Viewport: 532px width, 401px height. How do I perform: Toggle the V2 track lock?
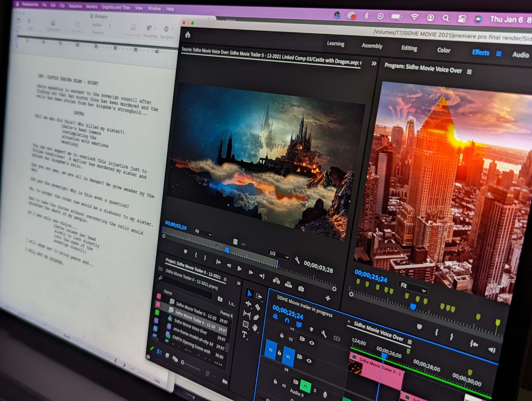(282, 335)
